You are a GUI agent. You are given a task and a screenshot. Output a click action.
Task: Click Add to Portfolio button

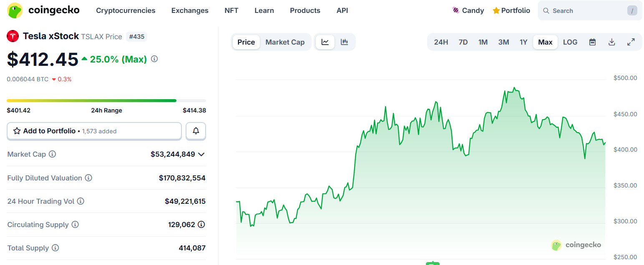(x=94, y=131)
